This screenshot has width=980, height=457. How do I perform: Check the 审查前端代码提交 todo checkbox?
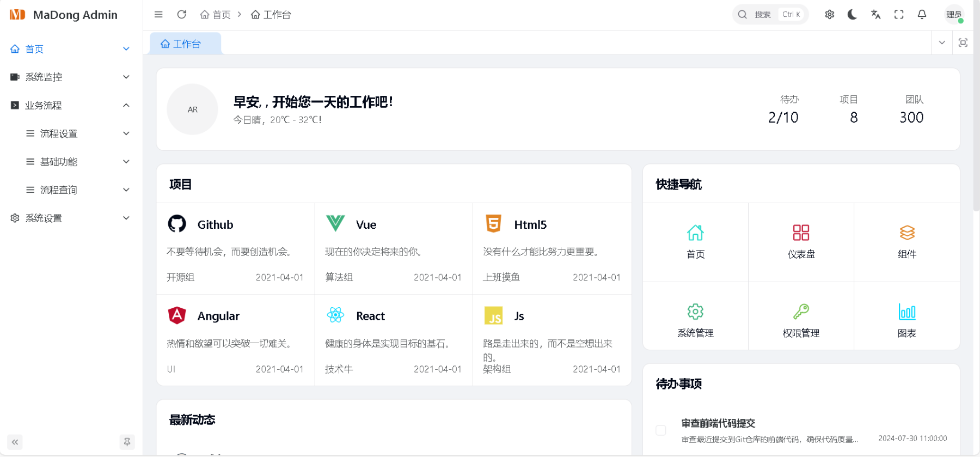[661, 430]
